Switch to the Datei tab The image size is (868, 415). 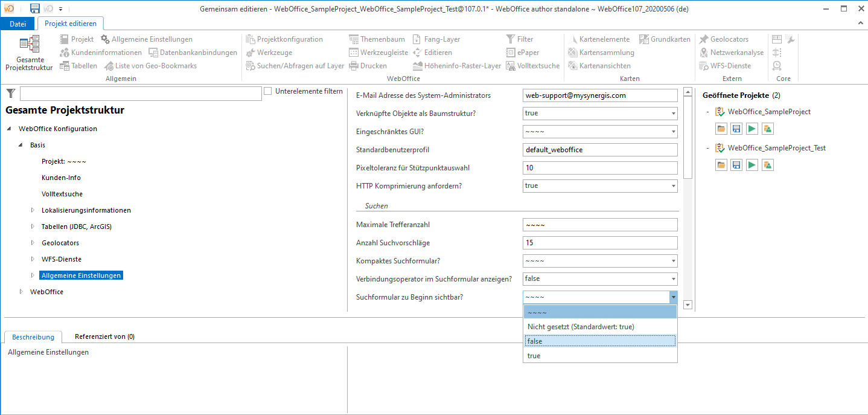18,23
